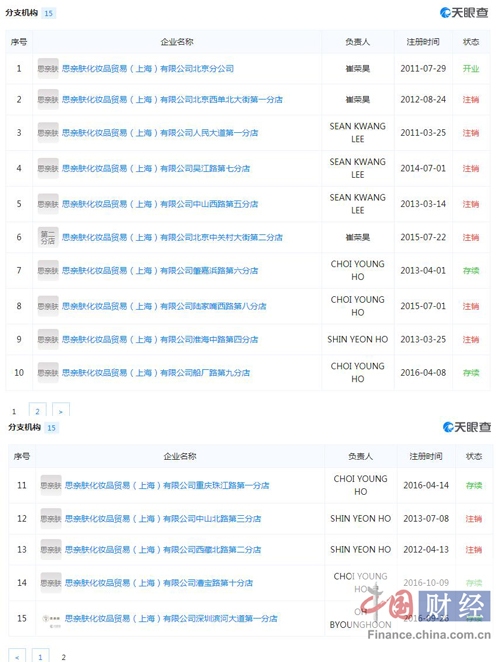Go to page 1 in the second table's pagination

[x=40, y=656]
